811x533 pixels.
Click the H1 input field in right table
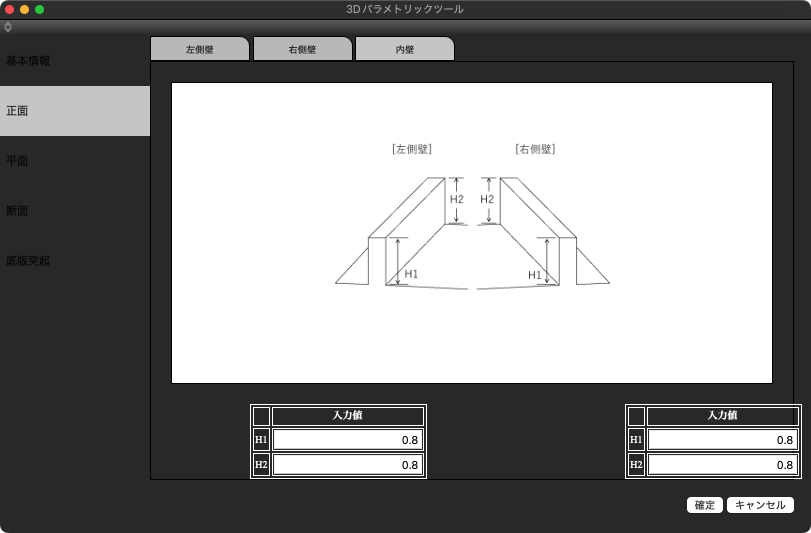722,440
